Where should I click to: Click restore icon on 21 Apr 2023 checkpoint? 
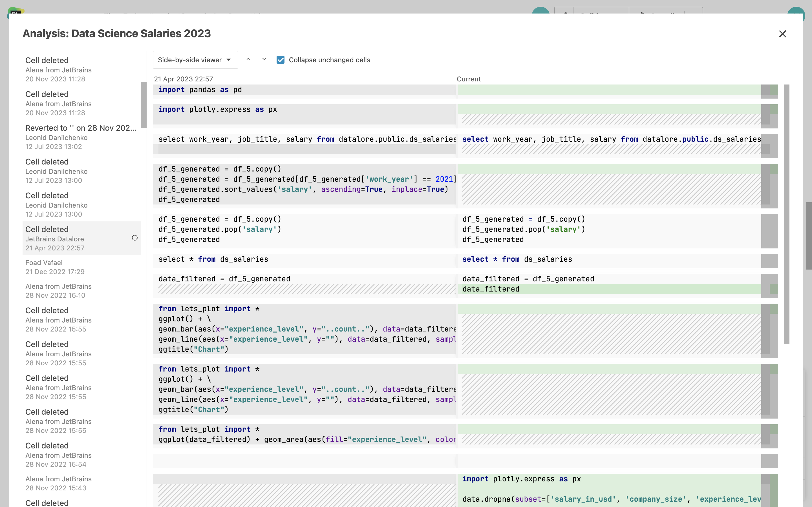tap(134, 238)
